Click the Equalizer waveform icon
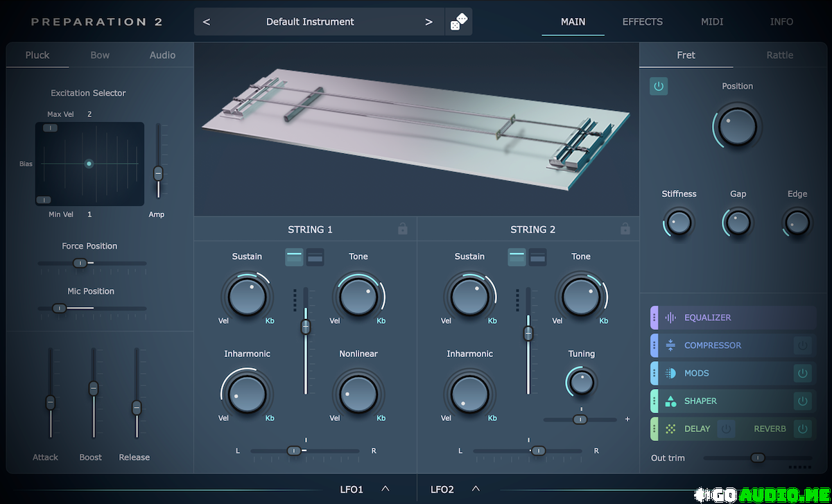The height and width of the screenshot is (504, 832). click(x=670, y=318)
